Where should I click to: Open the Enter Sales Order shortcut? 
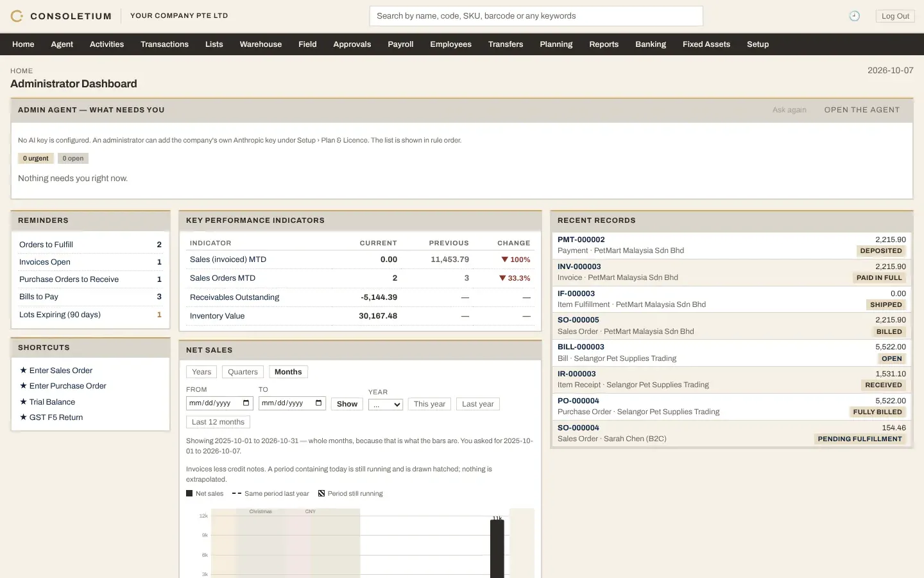[x=61, y=371]
